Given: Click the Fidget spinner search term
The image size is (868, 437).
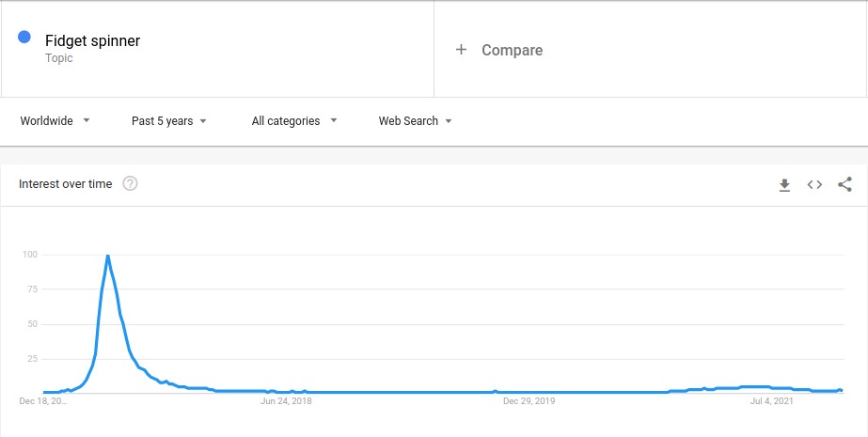Looking at the screenshot, I should pyautogui.click(x=92, y=40).
